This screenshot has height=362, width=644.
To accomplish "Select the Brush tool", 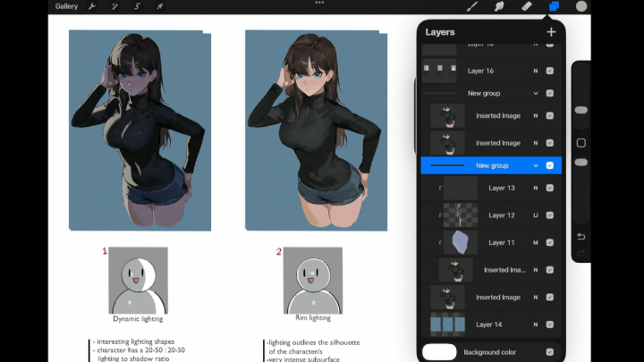I will [472, 6].
